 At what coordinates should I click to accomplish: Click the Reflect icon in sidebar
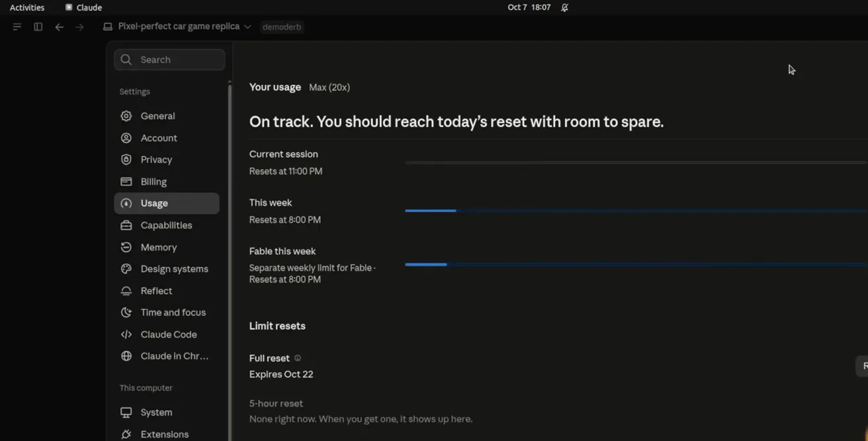tap(126, 291)
